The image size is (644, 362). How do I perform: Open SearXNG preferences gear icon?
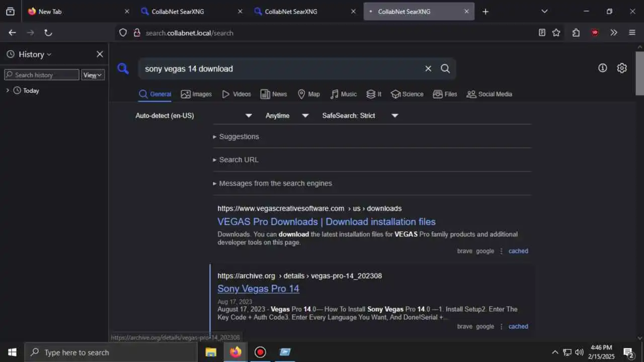click(x=622, y=68)
